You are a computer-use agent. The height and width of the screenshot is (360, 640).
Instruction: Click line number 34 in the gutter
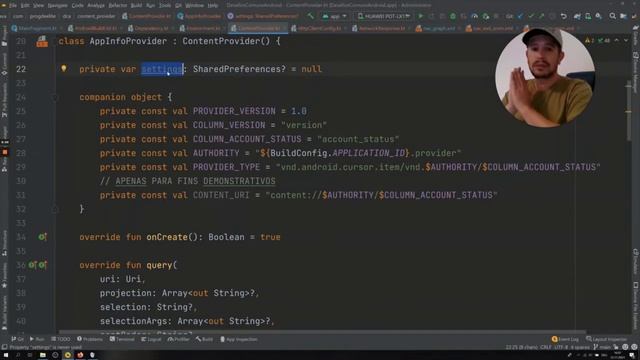[x=21, y=237]
